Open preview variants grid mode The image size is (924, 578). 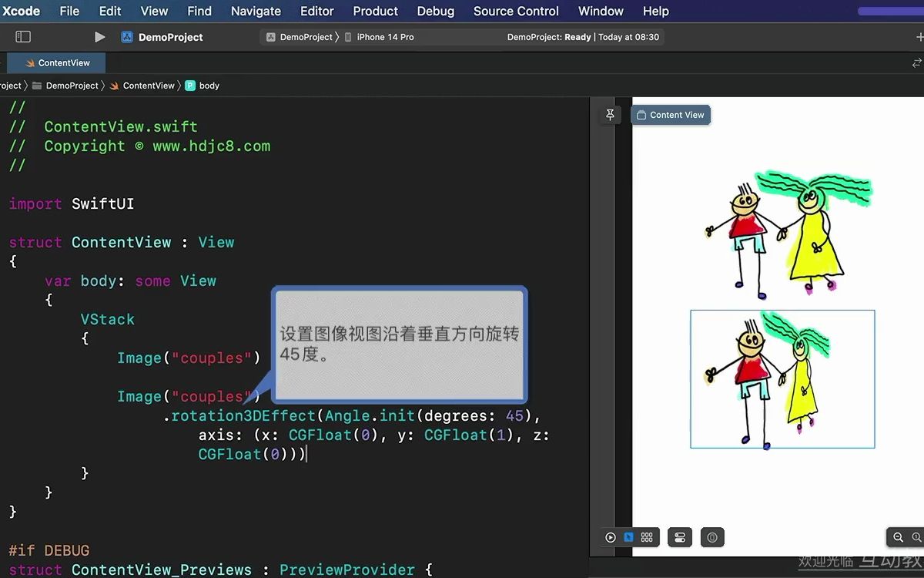coord(647,537)
